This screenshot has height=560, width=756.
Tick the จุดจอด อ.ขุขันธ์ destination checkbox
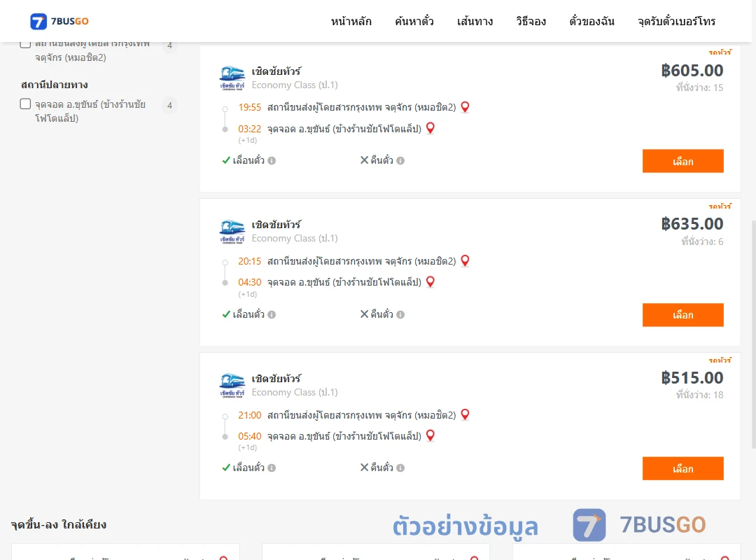tap(26, 104)
